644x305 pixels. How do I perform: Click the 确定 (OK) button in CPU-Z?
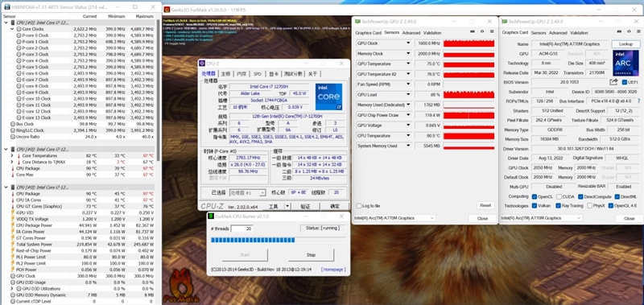click(335, 206)
